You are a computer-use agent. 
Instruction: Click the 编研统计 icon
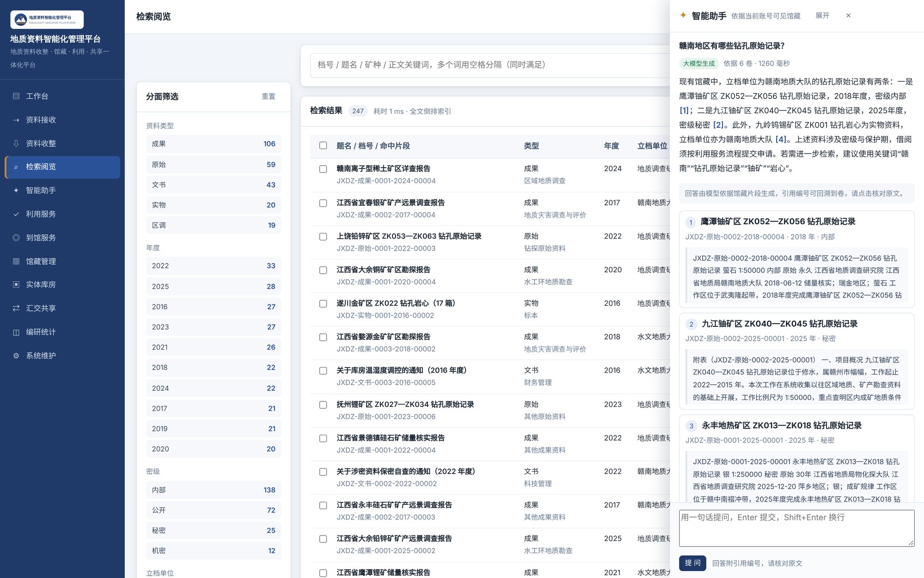click(x=16, y=332)
